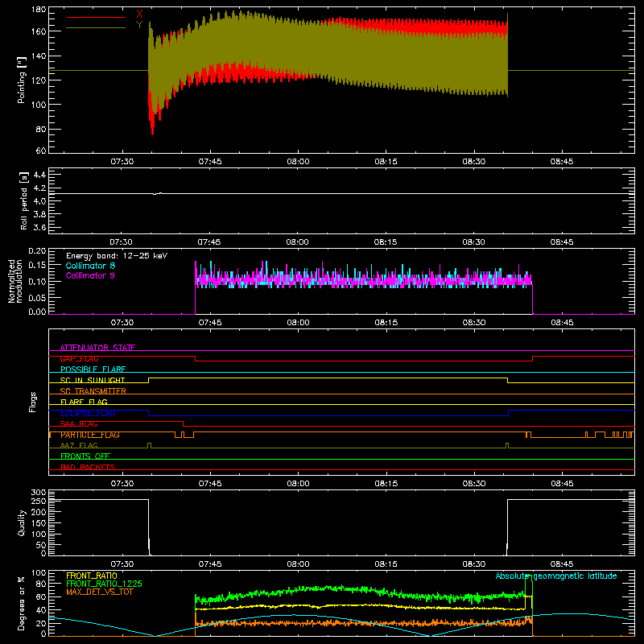The height and width of the screenshot is (644, 644).
Task: Click the 4.4 tick on Roll period axis
Action: click(x=39, y=175)
